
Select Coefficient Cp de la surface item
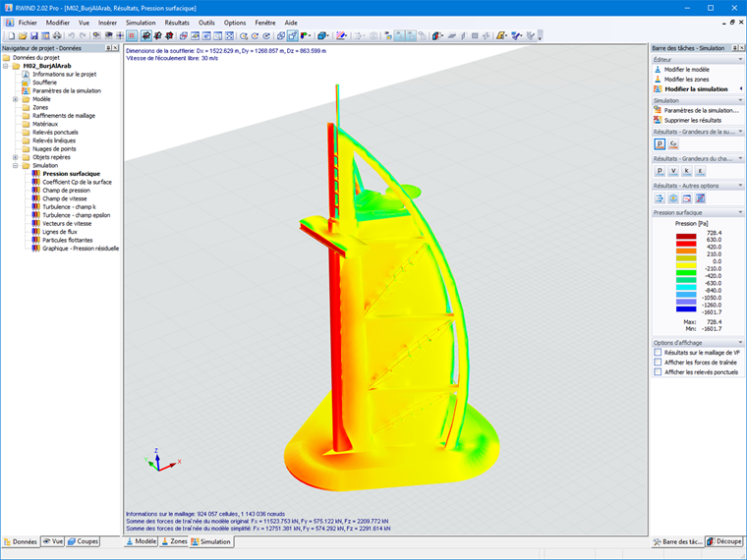pos(78,182)
